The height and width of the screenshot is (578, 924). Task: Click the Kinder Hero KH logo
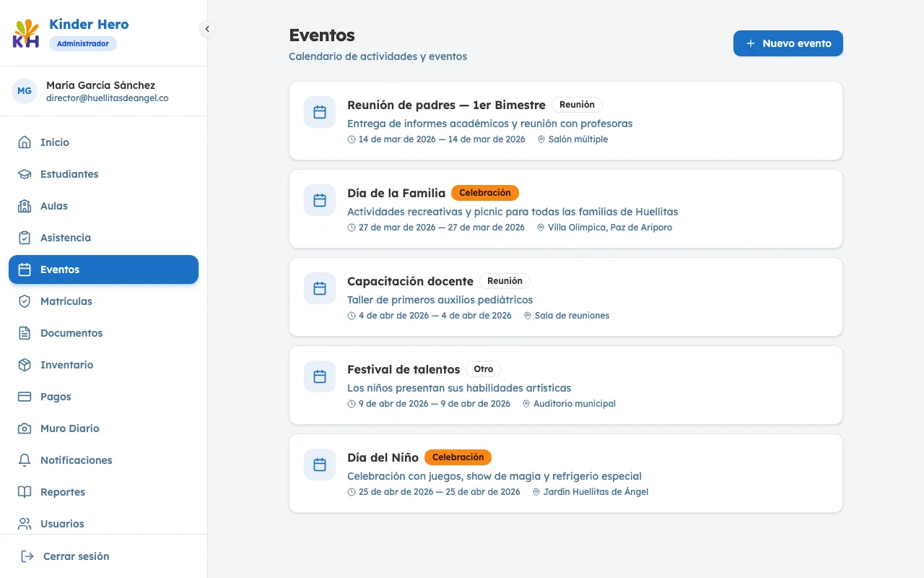pyautogui.click(x=25, y=33)
